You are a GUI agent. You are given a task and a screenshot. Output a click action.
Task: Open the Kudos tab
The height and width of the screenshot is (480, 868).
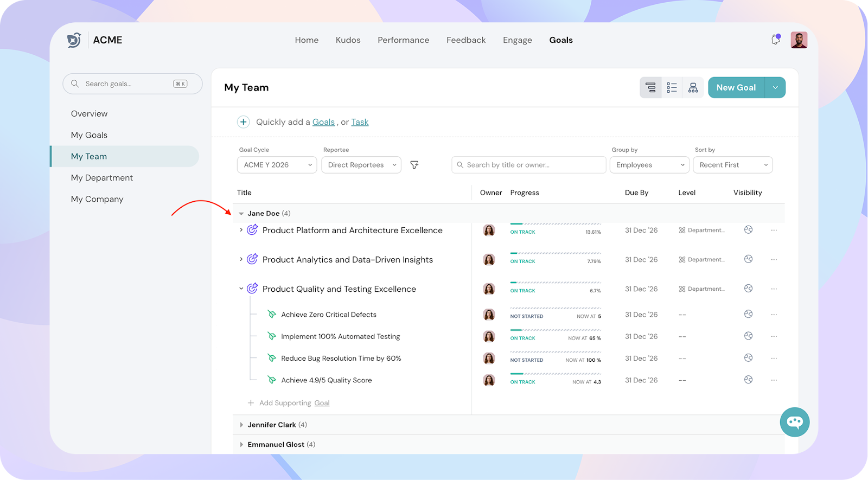pyautogui.click(x=348, y=40)
